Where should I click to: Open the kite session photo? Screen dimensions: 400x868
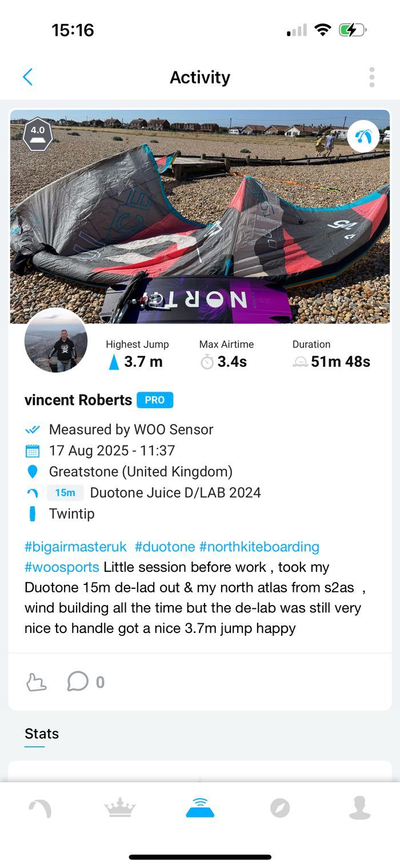tap(200, 216)
